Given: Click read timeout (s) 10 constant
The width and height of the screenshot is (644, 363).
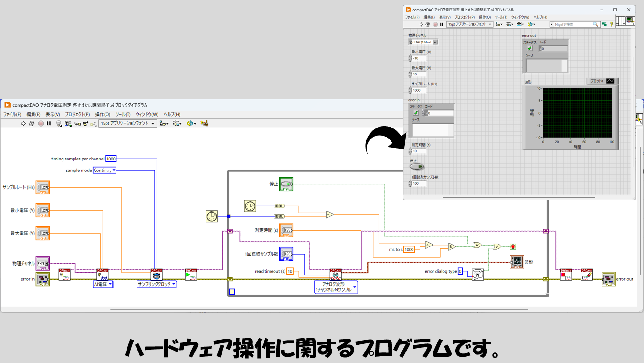Looking at the screenshot, I should tap(290, 271).
